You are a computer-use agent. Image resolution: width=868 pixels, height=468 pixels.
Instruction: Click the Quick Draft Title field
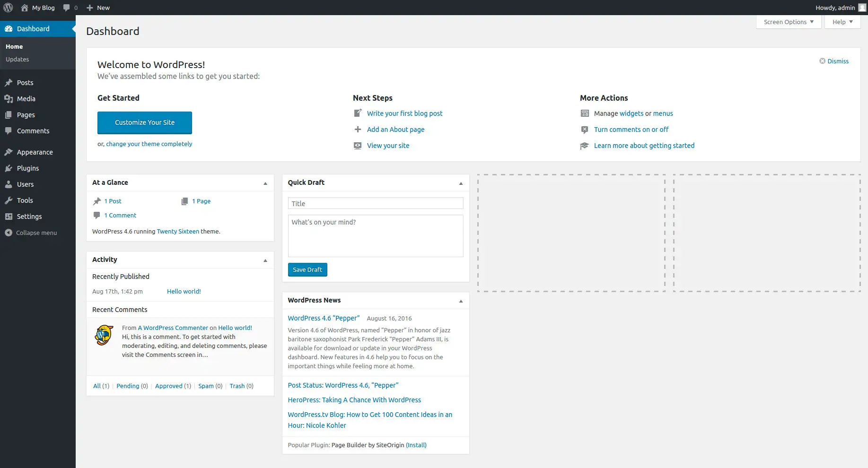pyautogui.click(x=375, y=203)
